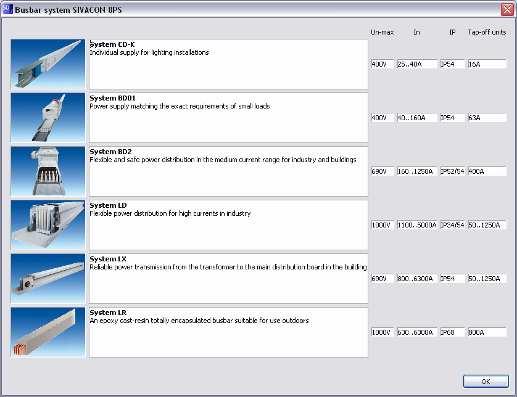517x397 pixels.
Task: Click the System LR description box
Action: tap(228, 333)
